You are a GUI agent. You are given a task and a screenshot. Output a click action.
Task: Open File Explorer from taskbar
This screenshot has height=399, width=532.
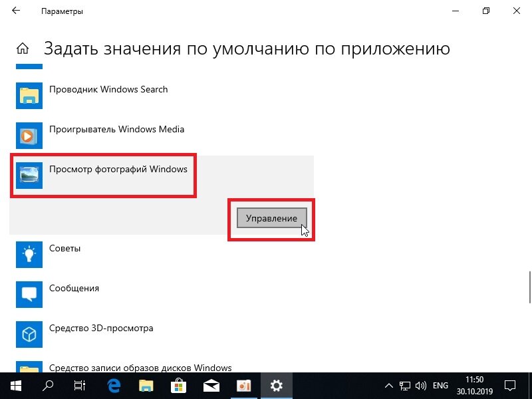tap(146, 386)
